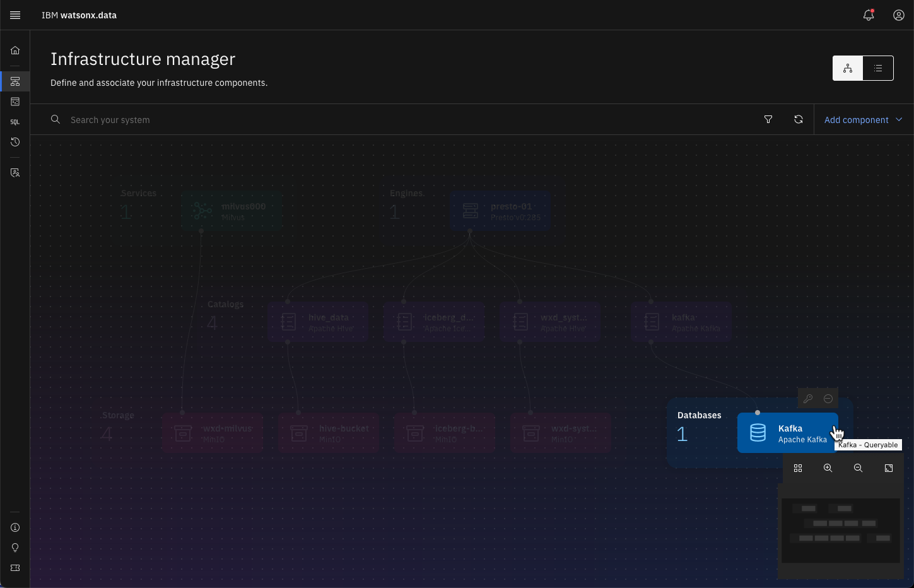914x588 pixels.
Task: Select the hive-bucket storage node
Action: tap(329, 433)
